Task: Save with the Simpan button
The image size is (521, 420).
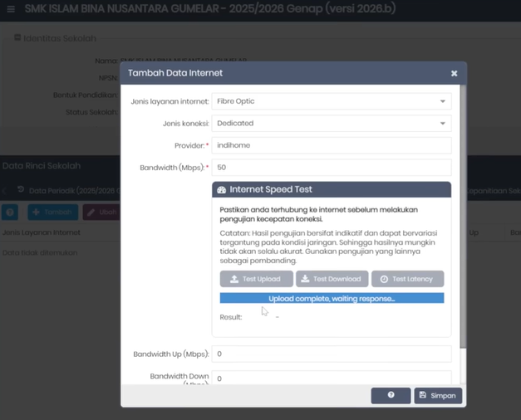Action: point(438,395)
